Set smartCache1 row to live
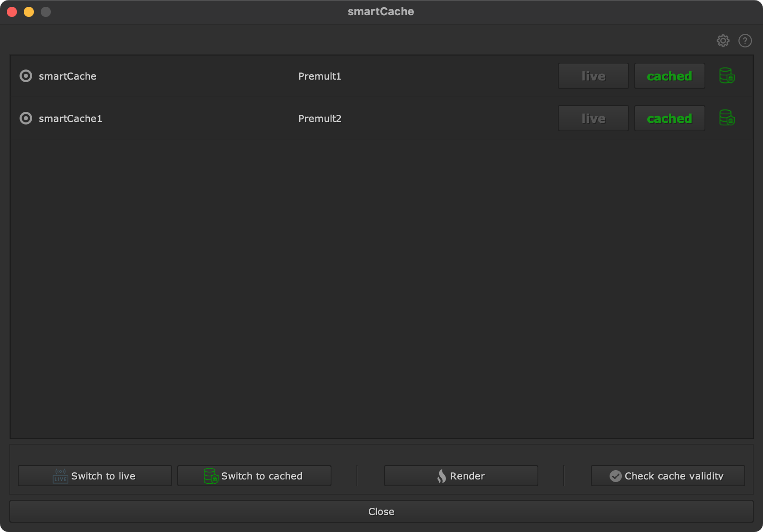763x532 pixels. pos(593,118)
